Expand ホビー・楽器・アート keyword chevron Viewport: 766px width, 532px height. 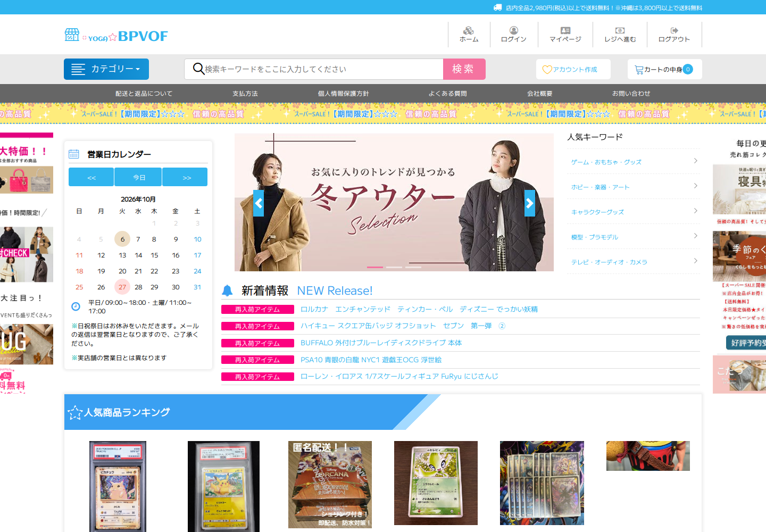click(x=695, y=186)
